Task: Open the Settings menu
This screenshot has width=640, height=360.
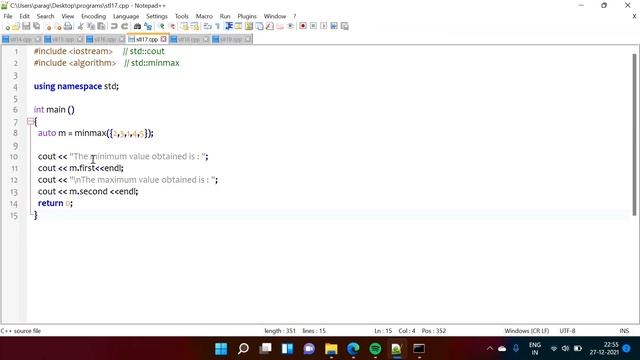Action: [157, 16]
